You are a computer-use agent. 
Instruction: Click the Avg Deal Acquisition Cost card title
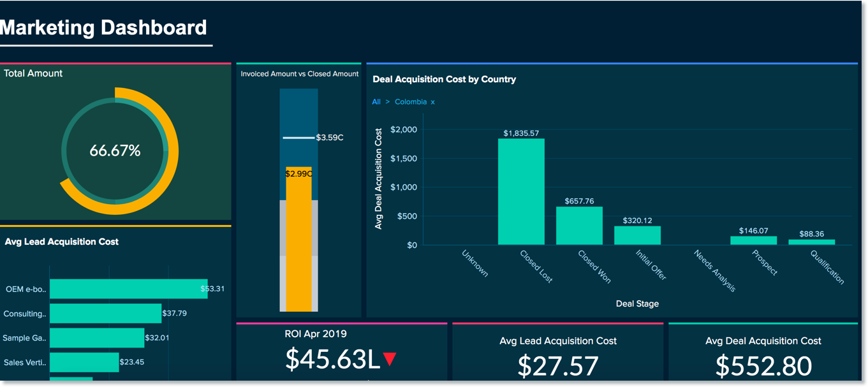pyautogui.click(x=763, y=341)
